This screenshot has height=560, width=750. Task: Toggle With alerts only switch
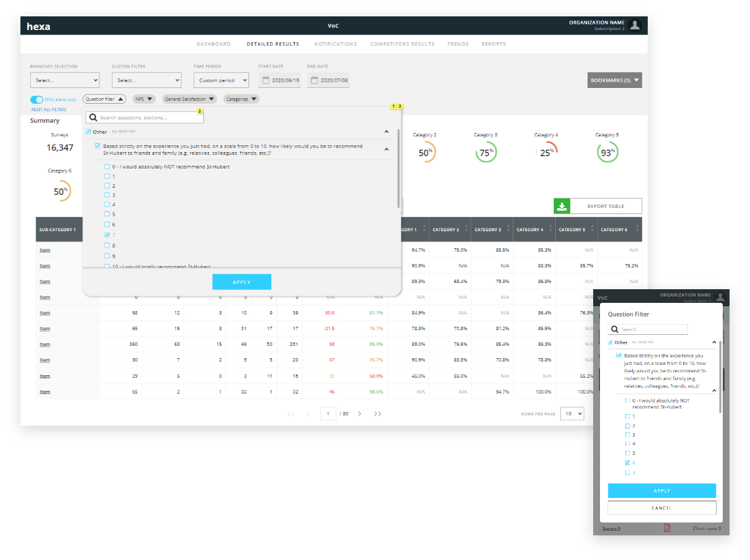[x=36, y=100]
